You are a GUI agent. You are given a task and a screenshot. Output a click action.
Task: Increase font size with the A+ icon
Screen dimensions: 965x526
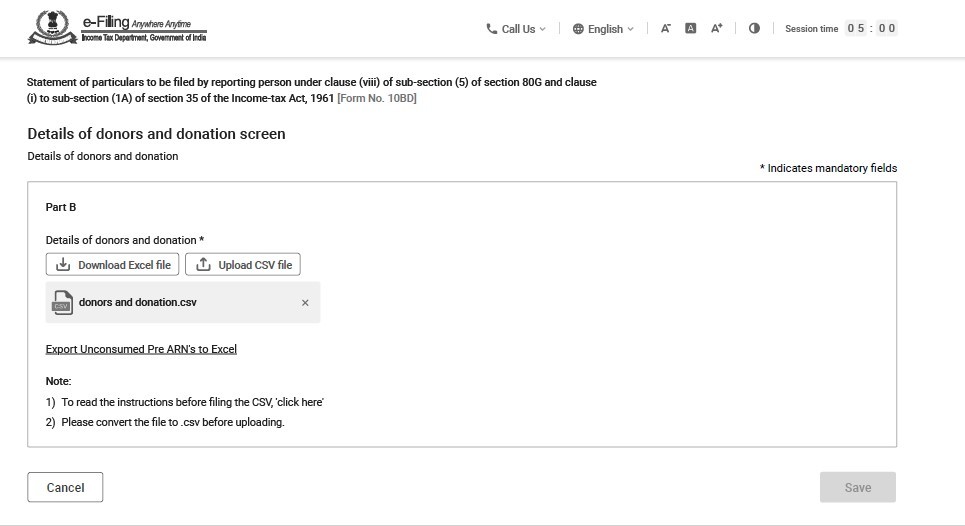717,29
